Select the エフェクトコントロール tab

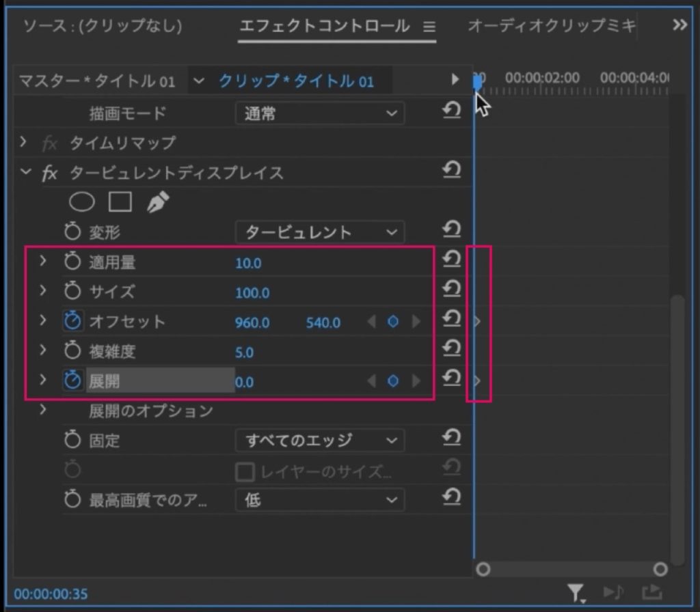click(x=325, y=26)
